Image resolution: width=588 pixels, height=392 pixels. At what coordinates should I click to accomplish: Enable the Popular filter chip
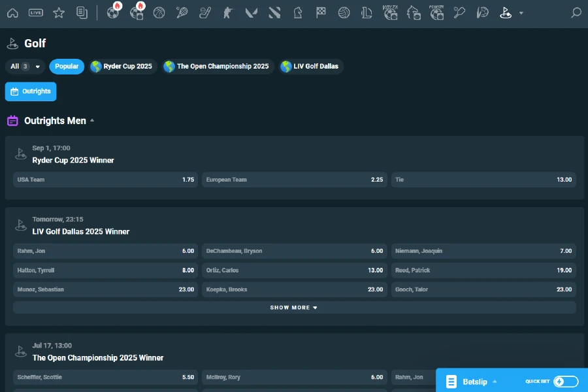(x=66, y=66)
